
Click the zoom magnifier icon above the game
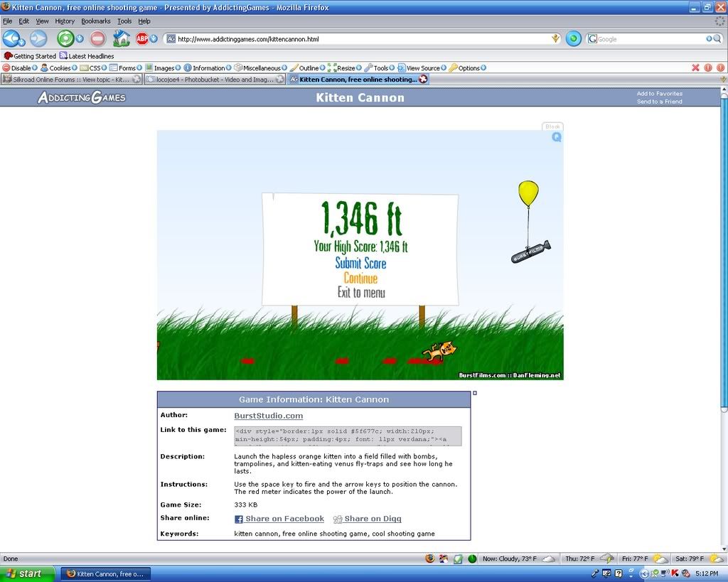pos(556,137)
